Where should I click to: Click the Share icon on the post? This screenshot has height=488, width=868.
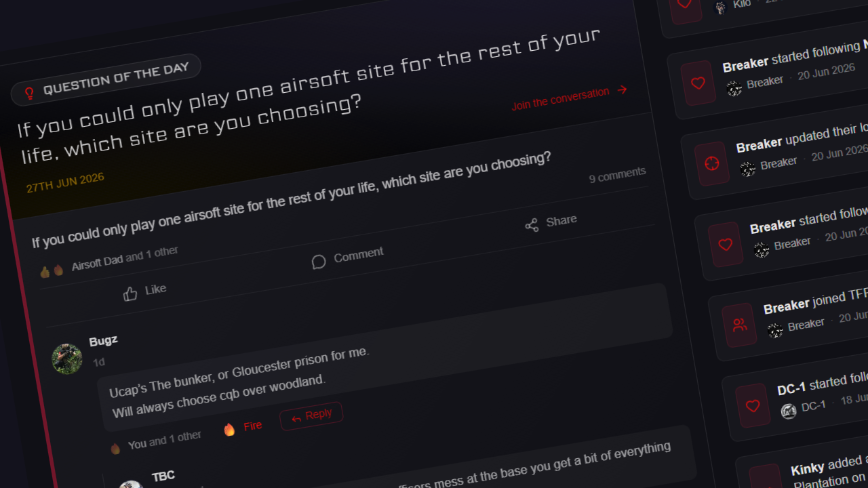[x=532, y=226]
